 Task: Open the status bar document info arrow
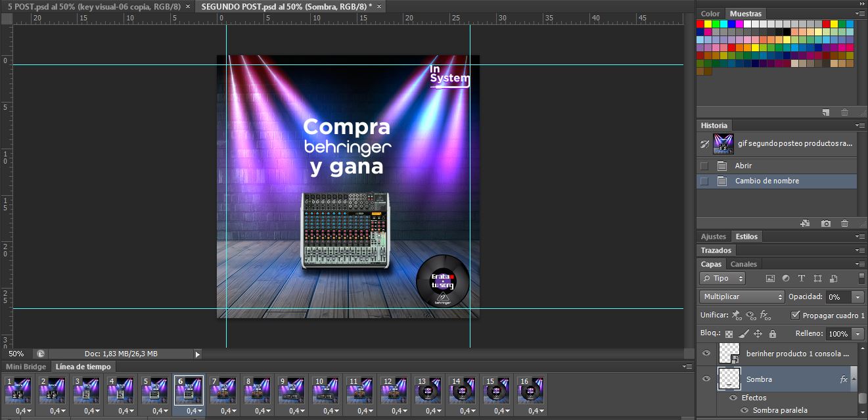point(198,354)
